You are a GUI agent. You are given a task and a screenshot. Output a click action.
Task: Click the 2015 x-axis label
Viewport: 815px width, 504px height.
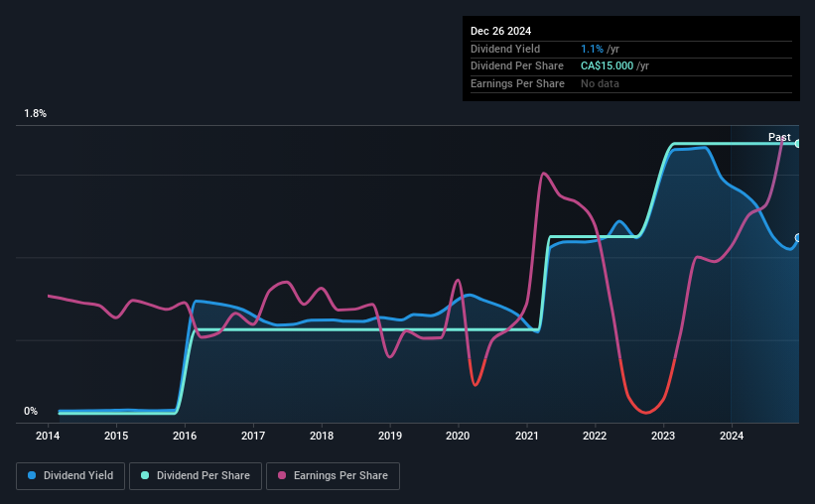116,436
